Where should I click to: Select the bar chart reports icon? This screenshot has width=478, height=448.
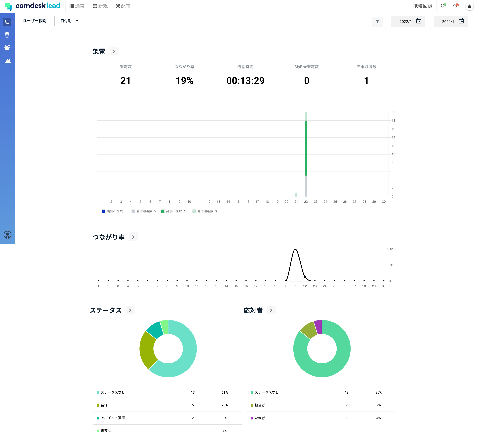point(7,60)
